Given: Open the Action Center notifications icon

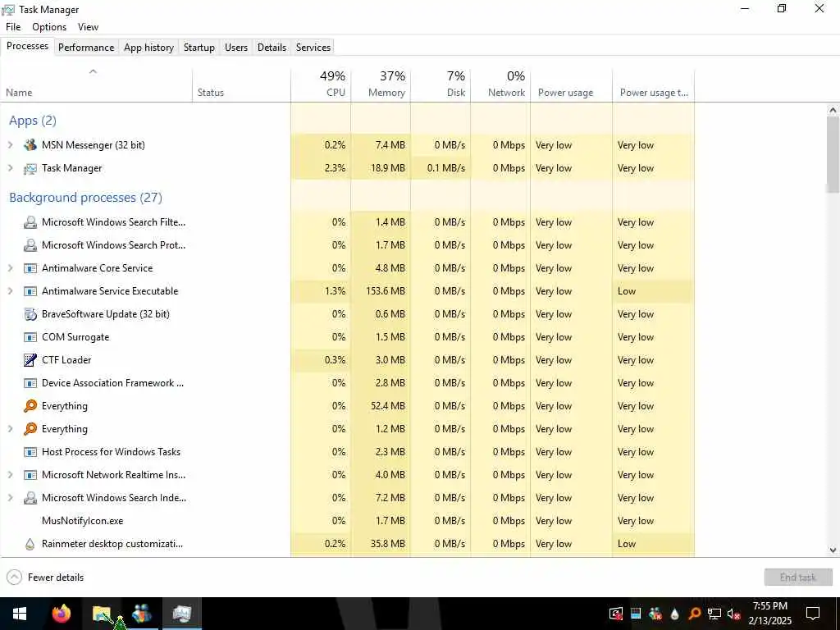Looking at the screenshot, I should tap(813, 614).
